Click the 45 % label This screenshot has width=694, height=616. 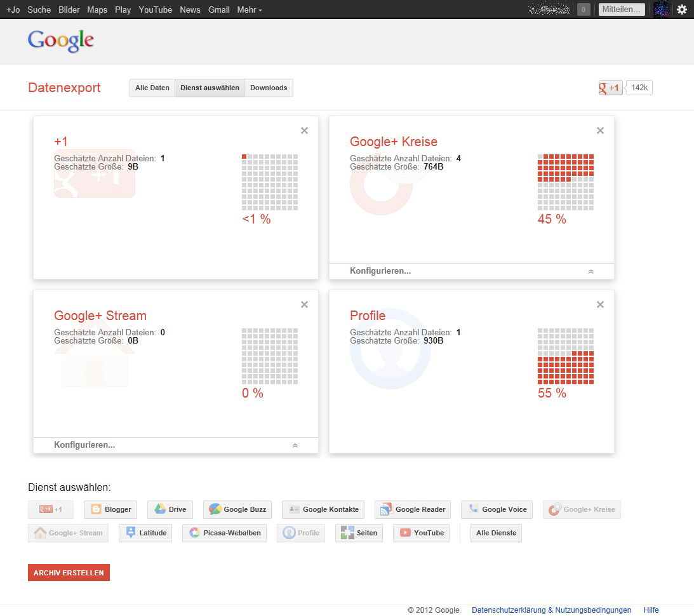[x=552, y=219]
